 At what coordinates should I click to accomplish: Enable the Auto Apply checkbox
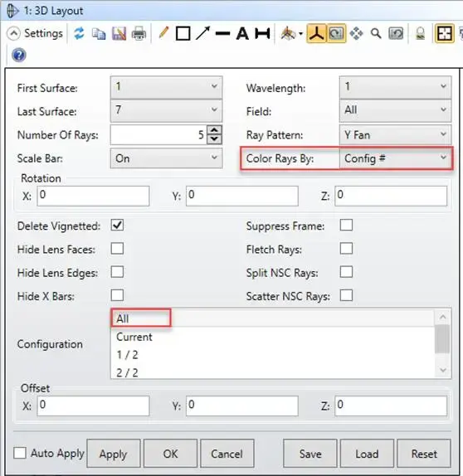pyautogui.click(x=20, y=453)
